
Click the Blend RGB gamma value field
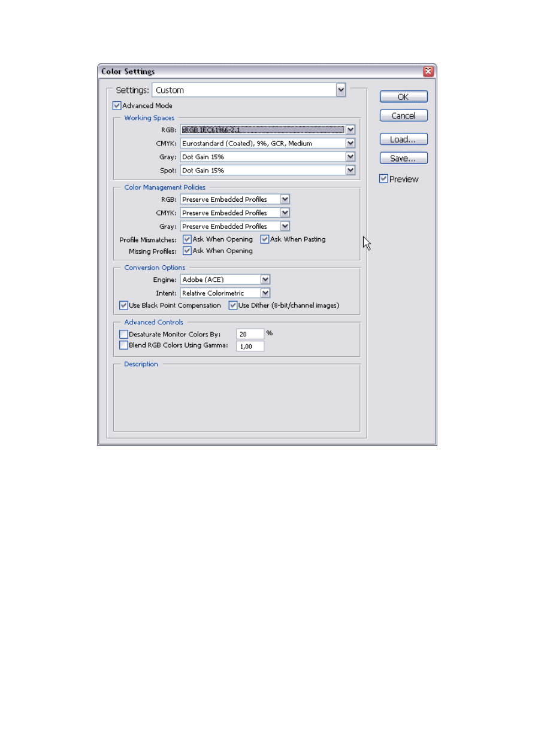250,346
